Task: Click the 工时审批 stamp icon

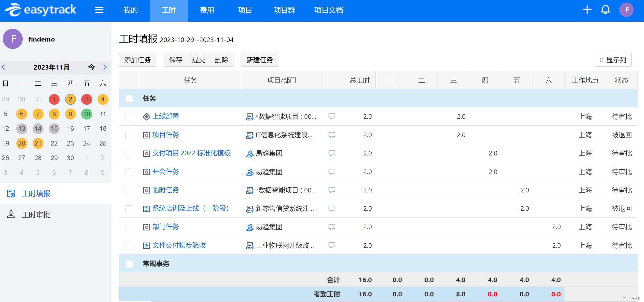Action: pos(11,215)
